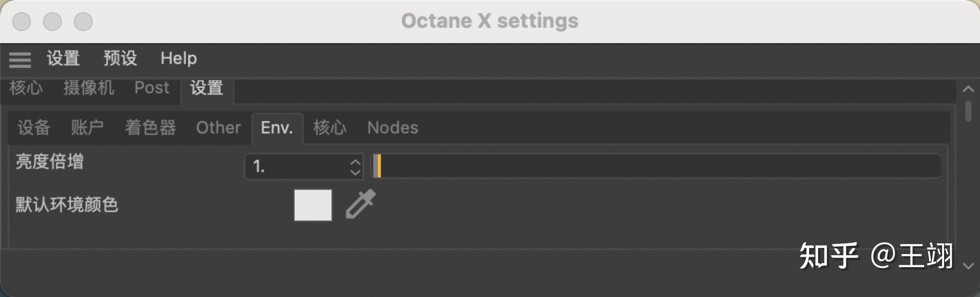Open the 预设 presets menu
The height and width of the screenshot is (297, 980).
(x=120, y=59)
